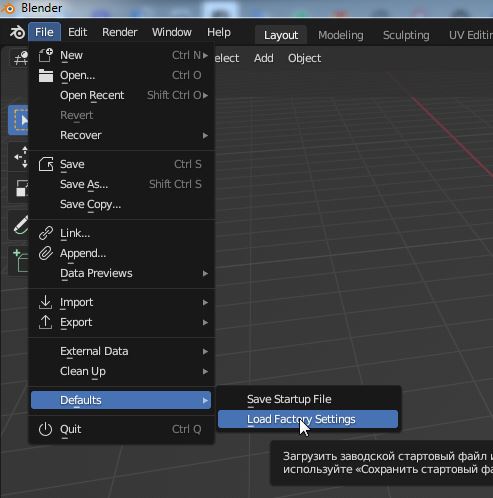Select the Scale tool icon
Viewport: 493px width, 498px height.
[20, 188]
